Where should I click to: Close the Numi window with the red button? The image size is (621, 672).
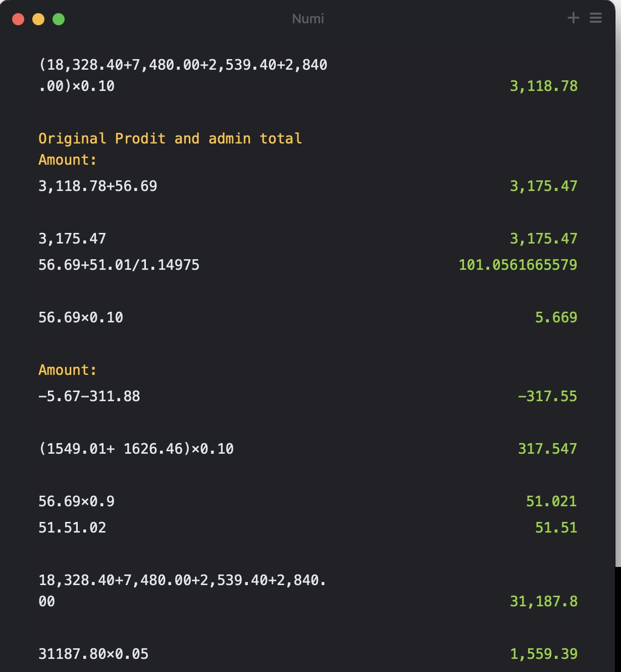click(x=18, y=19)
